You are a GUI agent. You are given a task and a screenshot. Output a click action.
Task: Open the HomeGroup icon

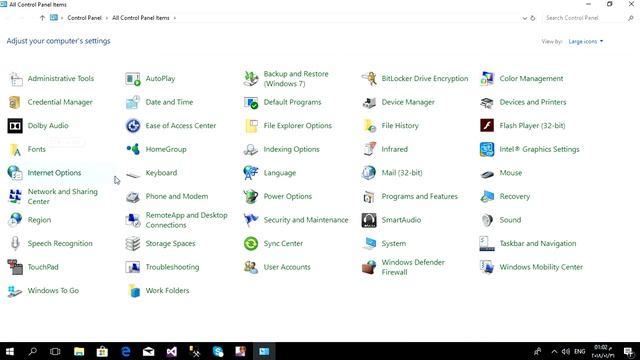tap(133, 149)
